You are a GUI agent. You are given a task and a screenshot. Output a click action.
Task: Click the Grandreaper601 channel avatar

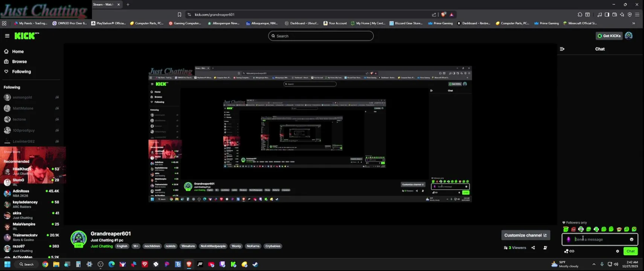pyautogui.click(x=79, y=239)
